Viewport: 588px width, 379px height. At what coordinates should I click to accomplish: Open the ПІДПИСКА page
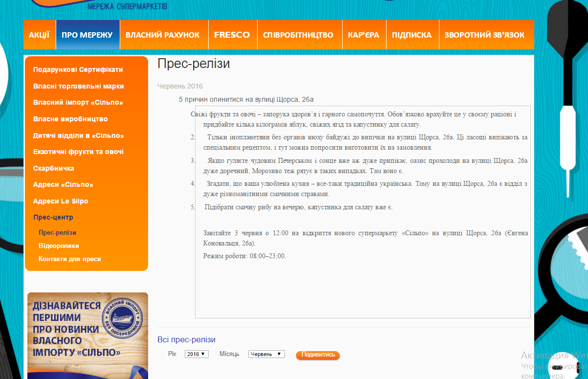(412, 35)
